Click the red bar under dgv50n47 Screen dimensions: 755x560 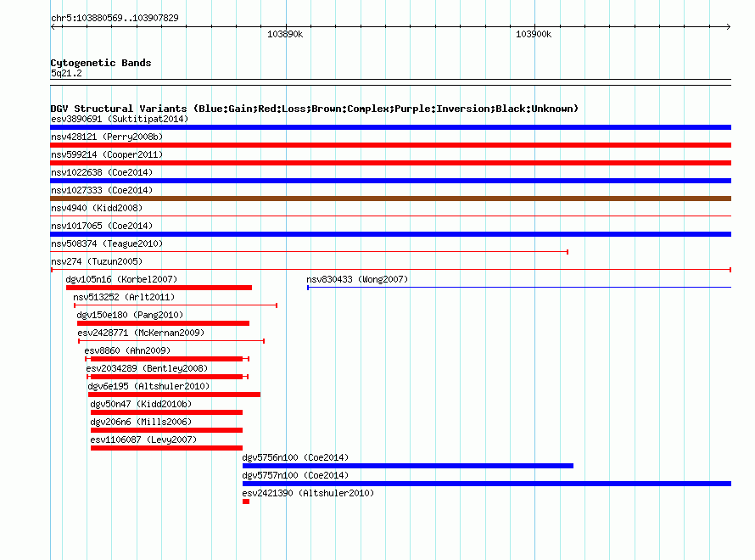pyautogui.click(x=166, y=412)
